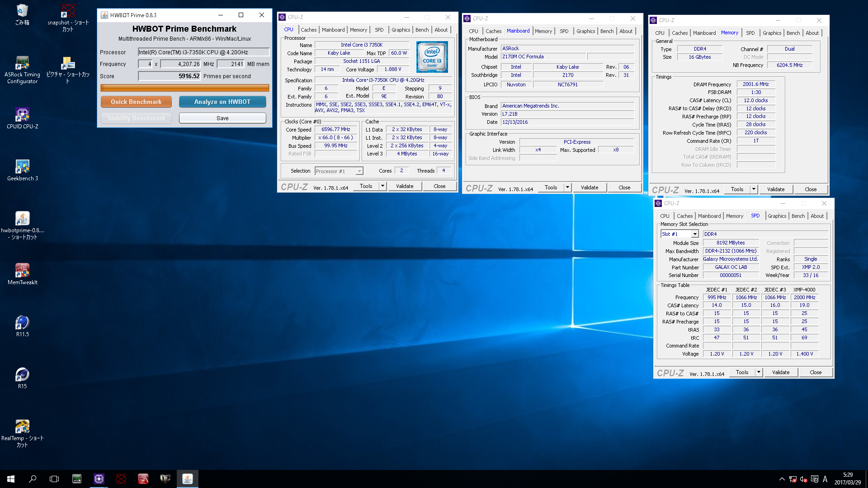
Task: Open Caches tab in CPU-Z CPU window
Action: [x=309, y=30]
